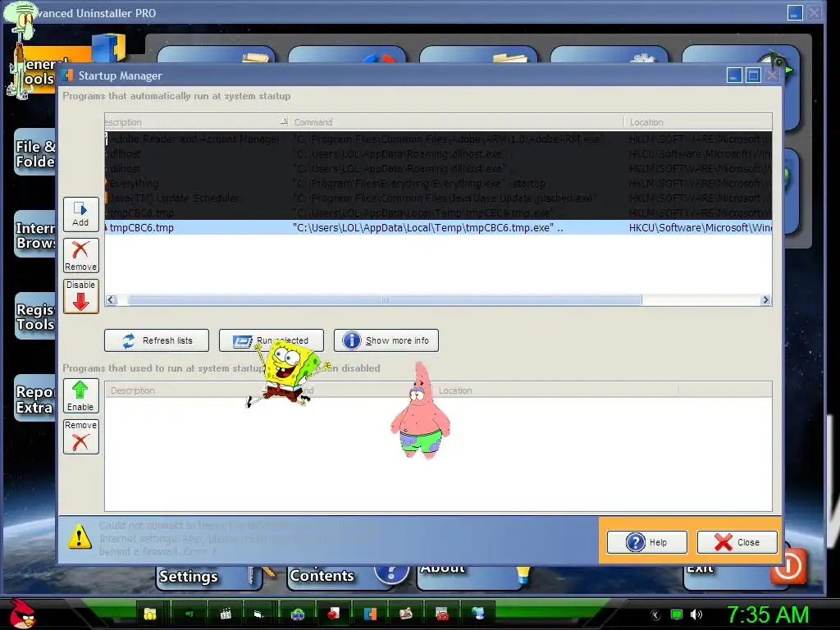
Task: Expand hidden tray icons arrow
Action: pyautogui.click(x=655, y=615)
